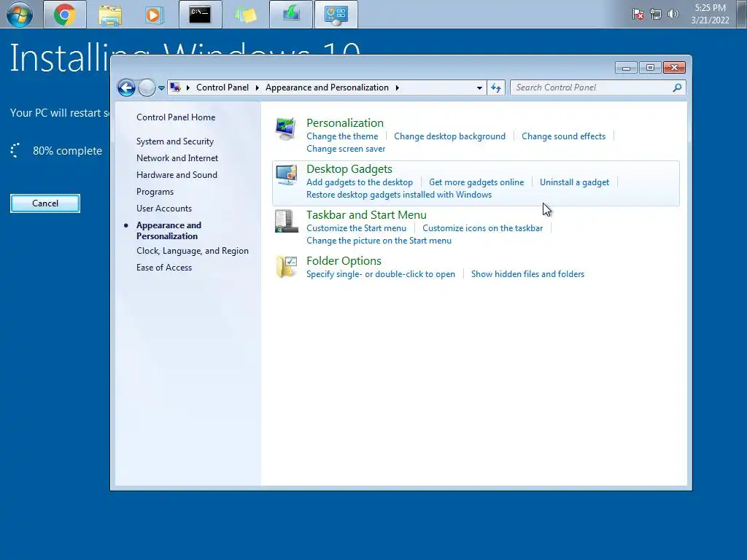Open the Windows Start orb

[20, 15]
